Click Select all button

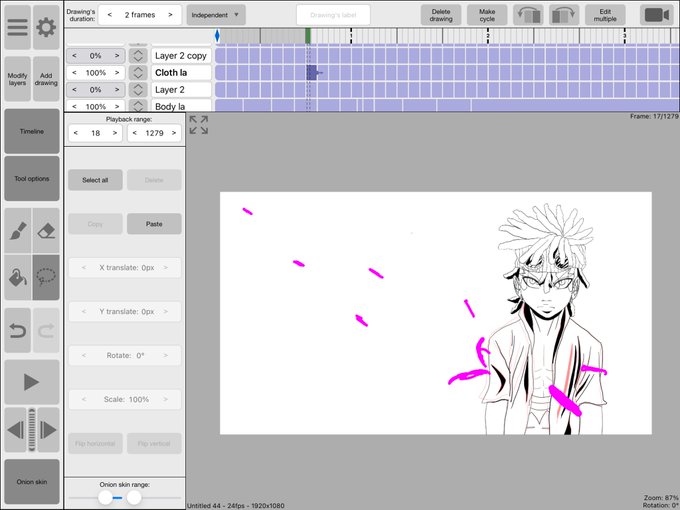95,180
